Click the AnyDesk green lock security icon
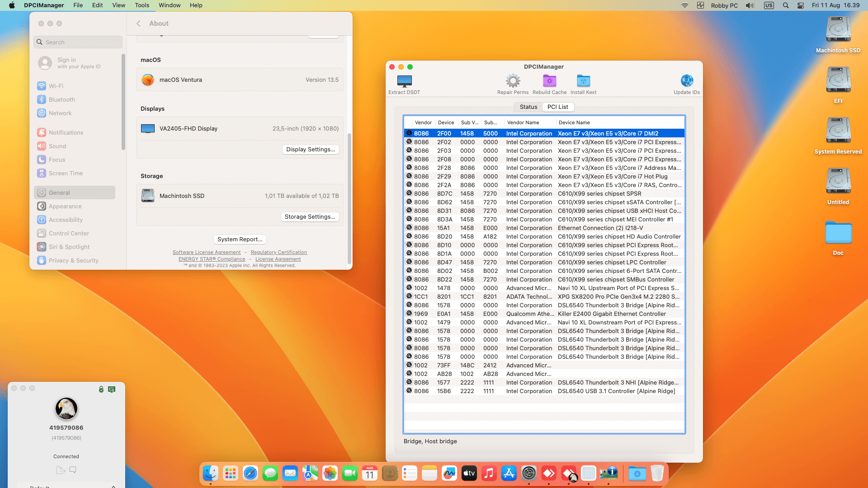 tap(101, 389)
